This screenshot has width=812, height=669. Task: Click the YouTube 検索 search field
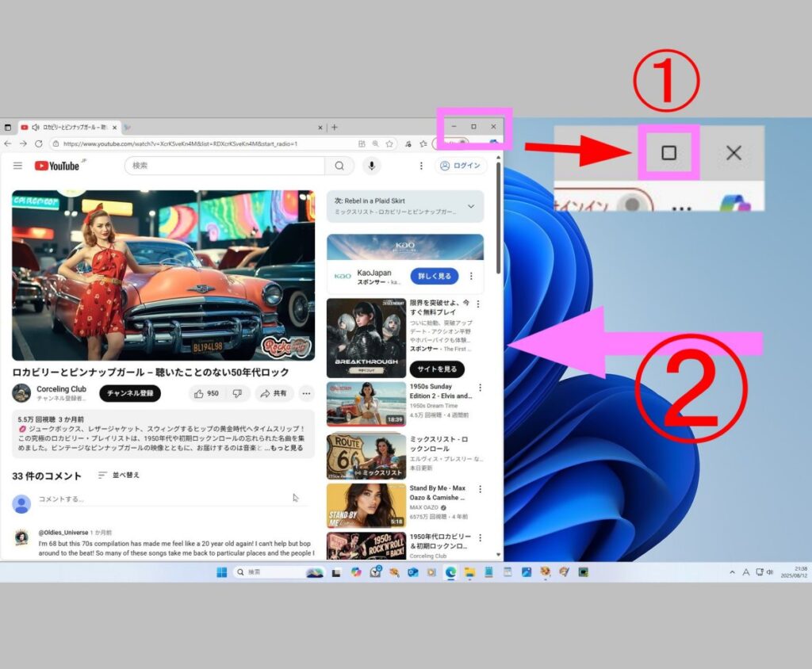[x=224, y=166]
